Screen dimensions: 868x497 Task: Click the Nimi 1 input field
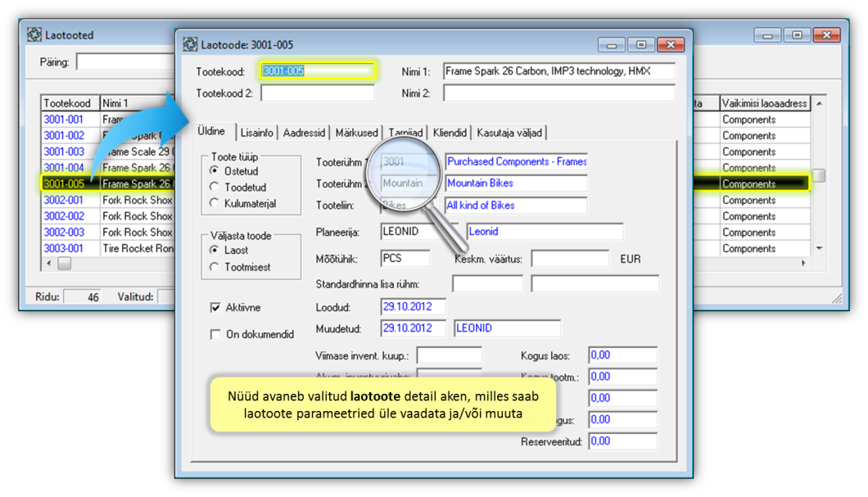[x=559, y=71]
